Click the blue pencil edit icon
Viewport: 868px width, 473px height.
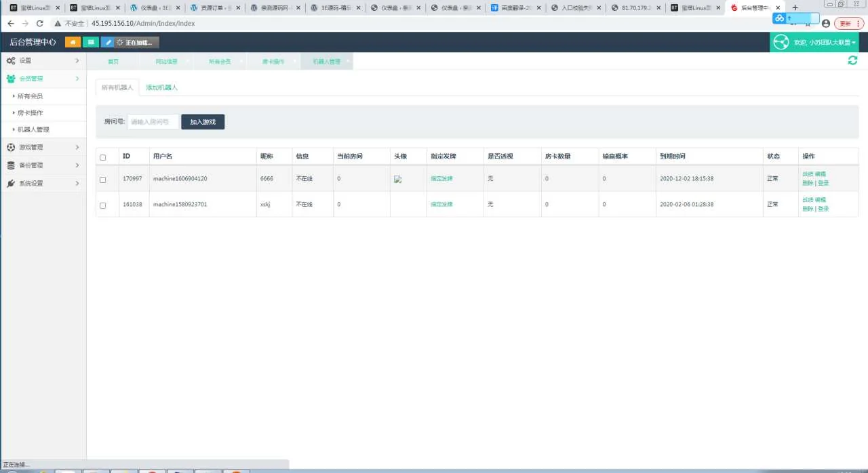[107, 42]
